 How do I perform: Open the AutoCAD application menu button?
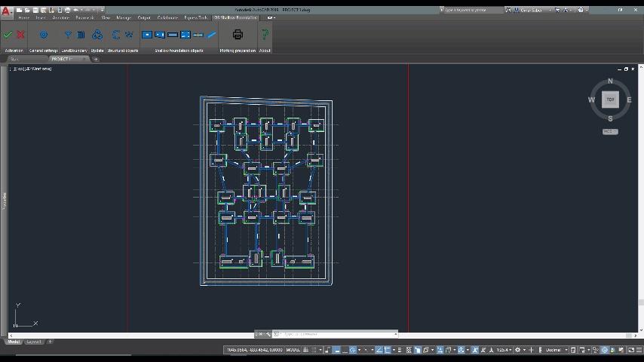(x=6, y=11)
